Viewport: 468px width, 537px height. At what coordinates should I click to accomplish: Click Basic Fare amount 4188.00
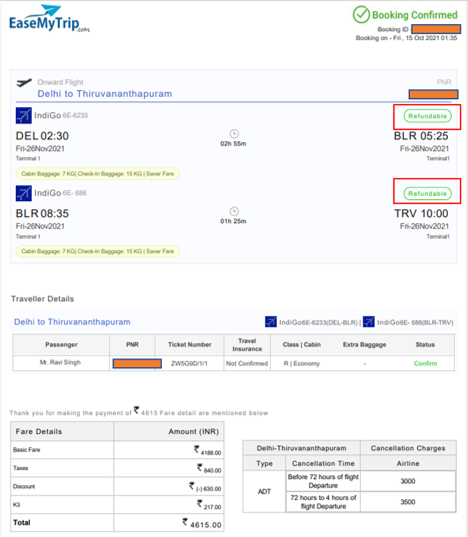coord(208,450)
